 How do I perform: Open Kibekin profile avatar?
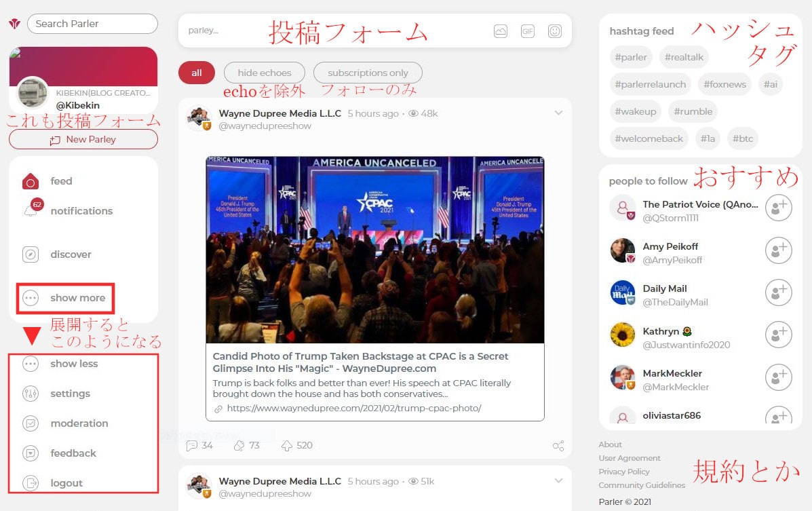32,93
